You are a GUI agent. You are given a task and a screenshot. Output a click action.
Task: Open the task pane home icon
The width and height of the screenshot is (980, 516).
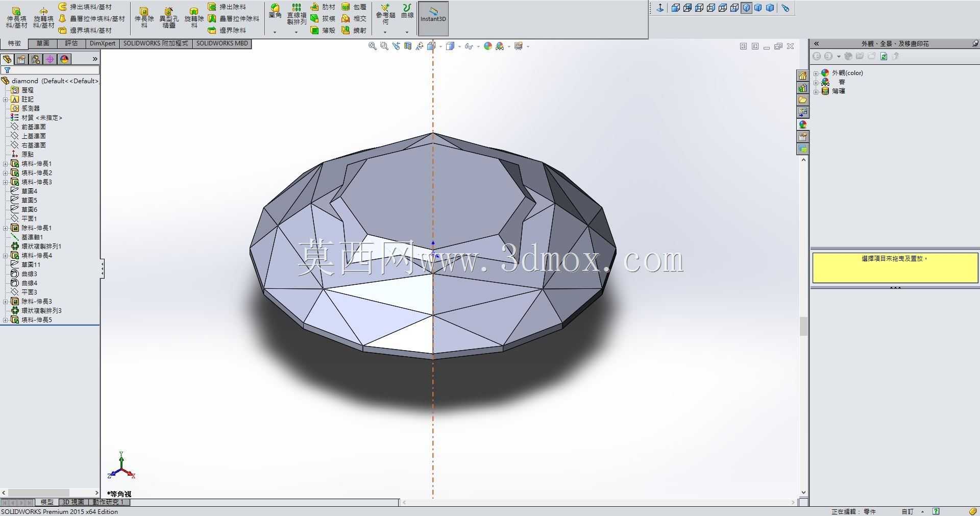803,76
